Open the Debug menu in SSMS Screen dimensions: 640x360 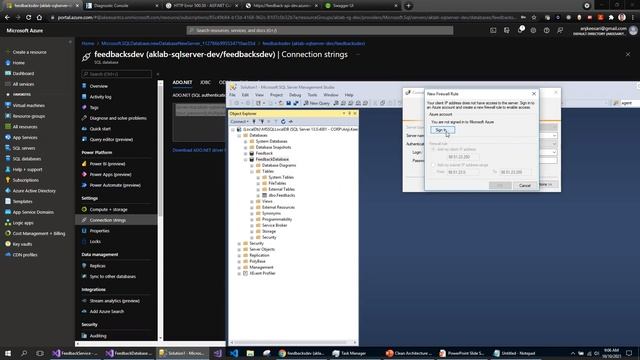click(x=295, y=95)
